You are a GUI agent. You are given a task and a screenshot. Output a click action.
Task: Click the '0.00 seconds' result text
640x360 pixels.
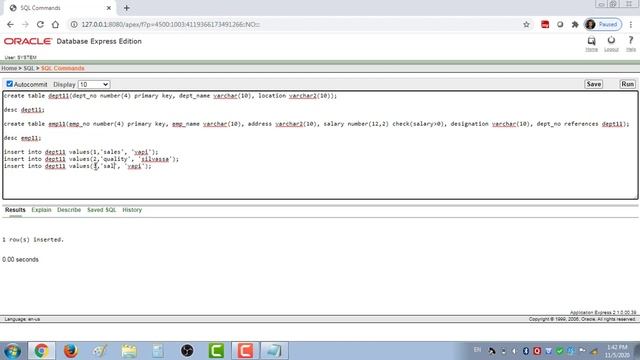click(x=20, y=260)
